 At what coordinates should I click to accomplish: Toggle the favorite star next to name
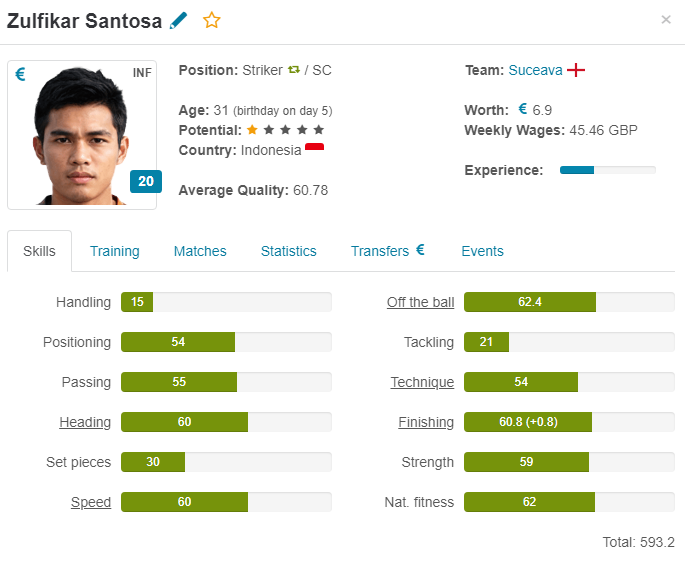coord(212,20)
